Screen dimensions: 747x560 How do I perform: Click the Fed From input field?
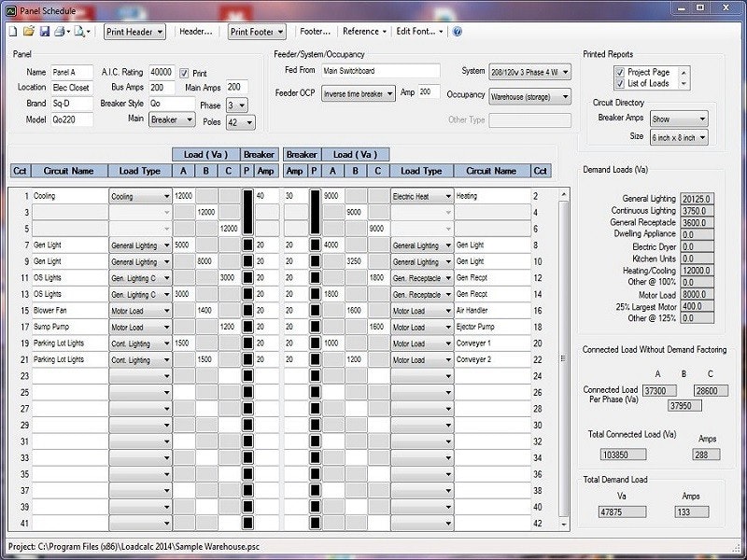pyautogui.click(x=380, y=71)
